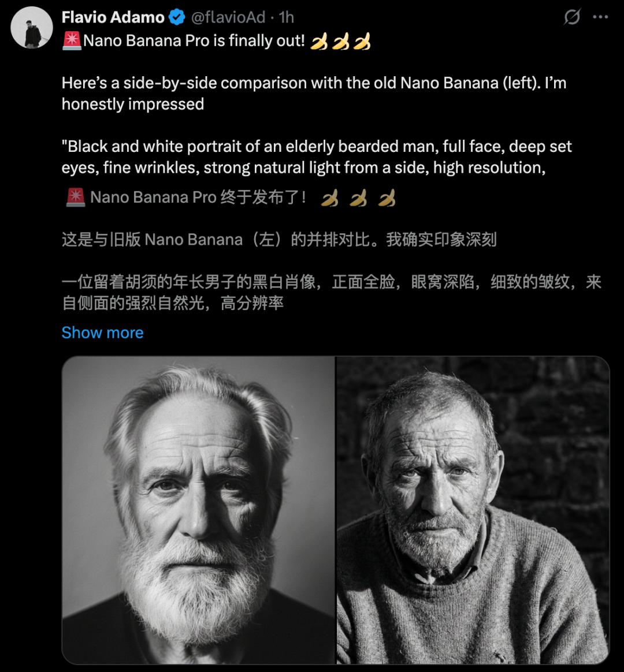Image resolution: width=624 pixels, height=672 pixels.
Task: Open the Grok circle-slash icon
Action: pos(571,17)
